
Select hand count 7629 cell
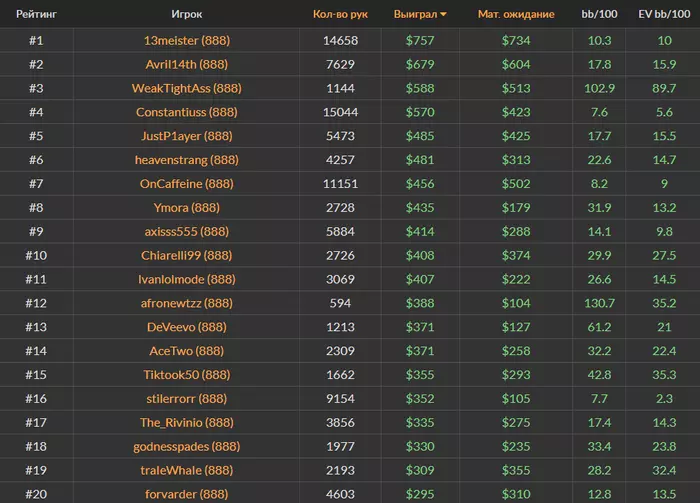(x=340, y=64)
